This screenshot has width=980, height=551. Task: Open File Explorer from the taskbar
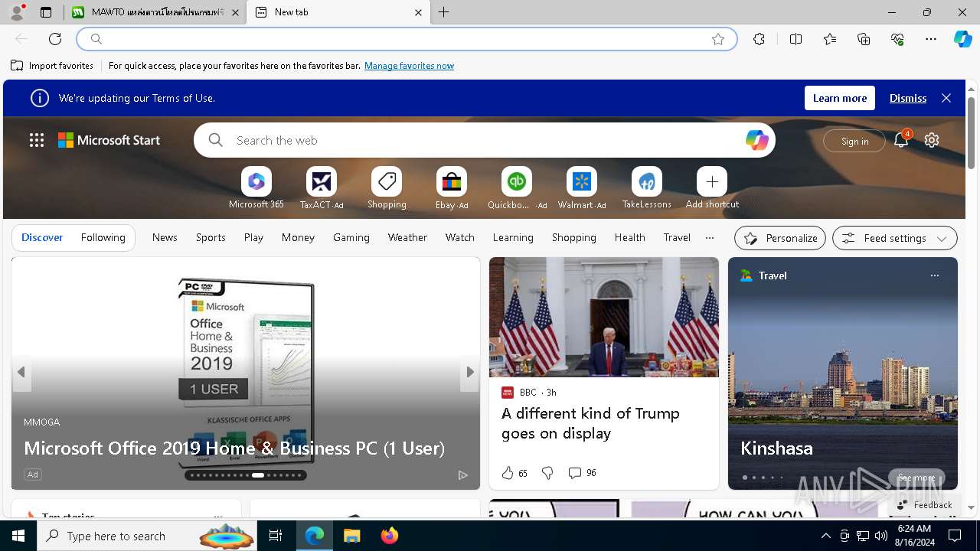tap(351, 536)
